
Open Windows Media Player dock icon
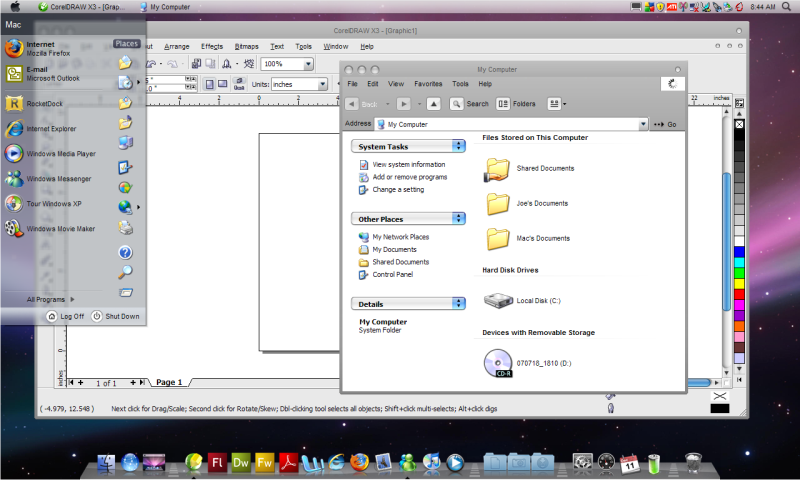[x=455, y=463]
